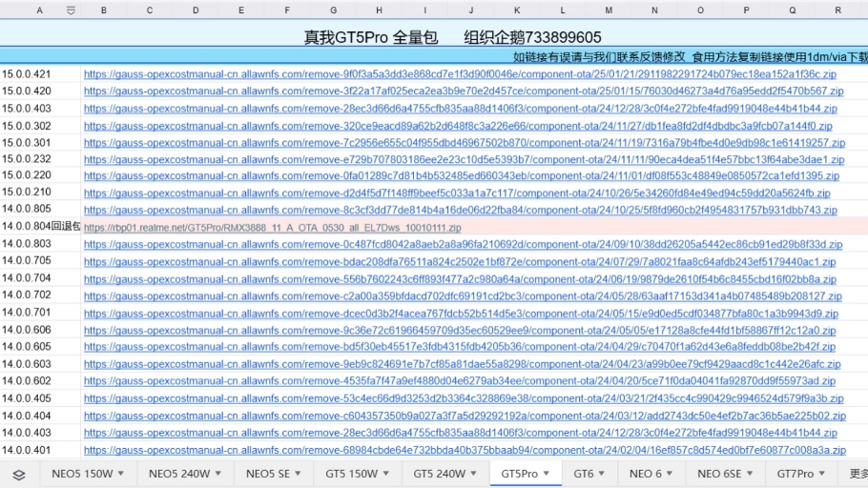Viewport: 868px width, 488px height.
Task: Select cell containing 14.0.0.401
Action: (x=40, y=451)
